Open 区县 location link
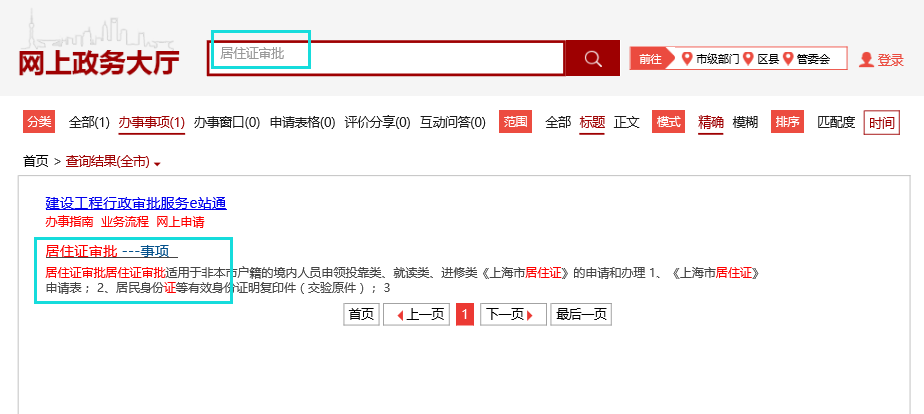The height and width of the screenshot is (414, 924). pyautogui.click(x=762, y=59)
